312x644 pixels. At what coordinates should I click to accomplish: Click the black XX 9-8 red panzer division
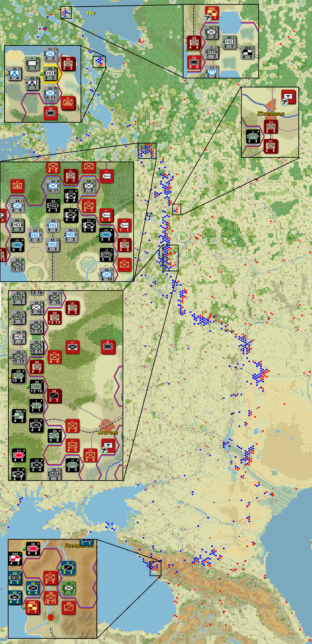tap(33, 549)
